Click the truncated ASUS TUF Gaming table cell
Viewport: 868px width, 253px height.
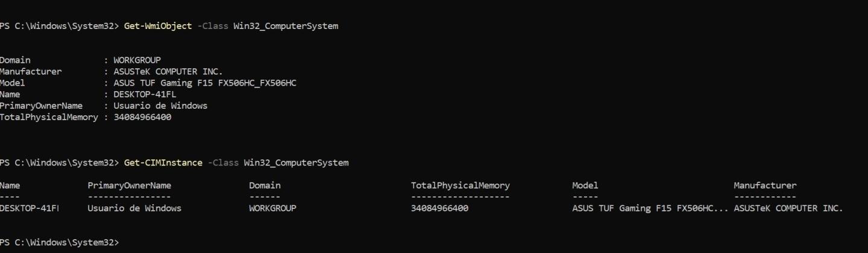(x=650, y=208)
